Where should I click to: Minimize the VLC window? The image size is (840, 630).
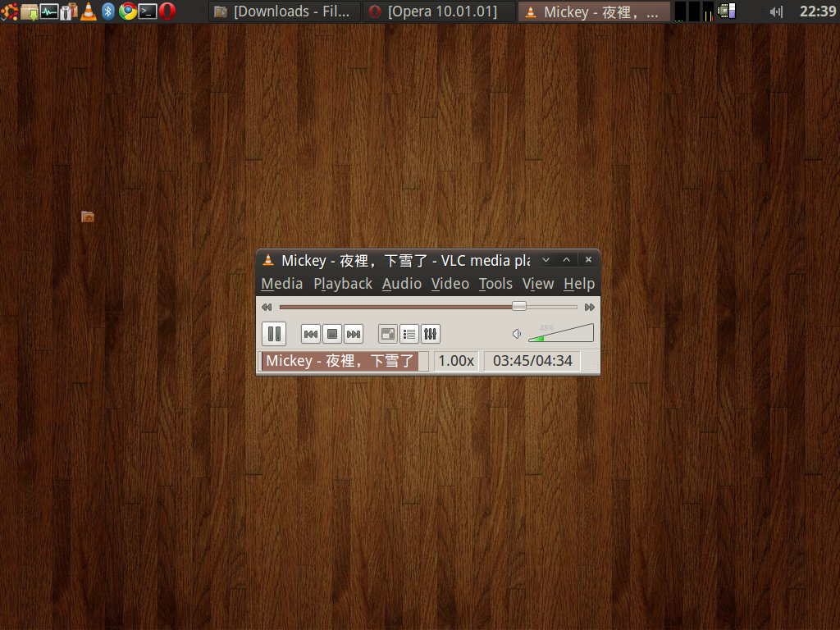pos(546,260)
